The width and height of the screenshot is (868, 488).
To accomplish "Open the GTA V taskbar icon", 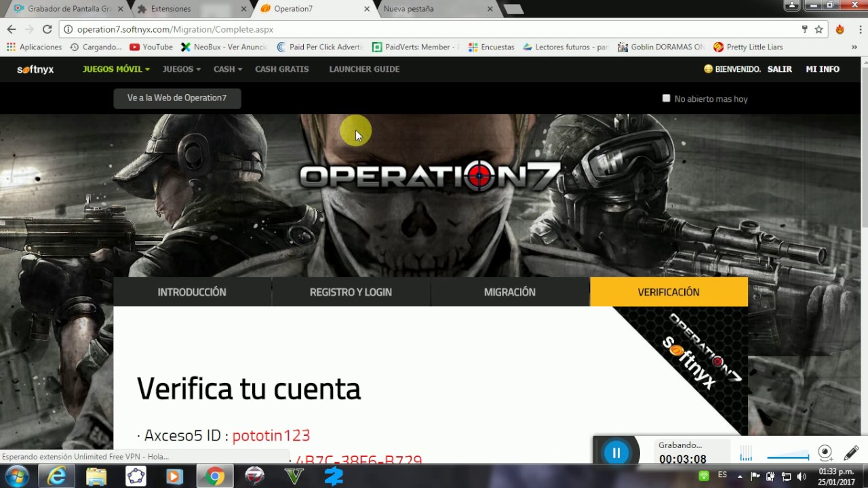I will [x=294, y=476].
